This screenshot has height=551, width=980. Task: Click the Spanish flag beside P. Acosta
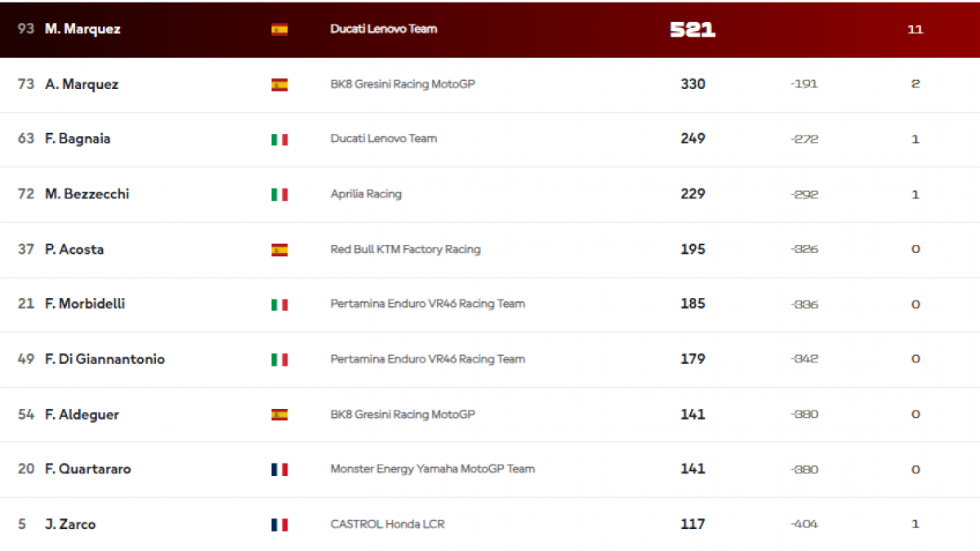[279, 250]
